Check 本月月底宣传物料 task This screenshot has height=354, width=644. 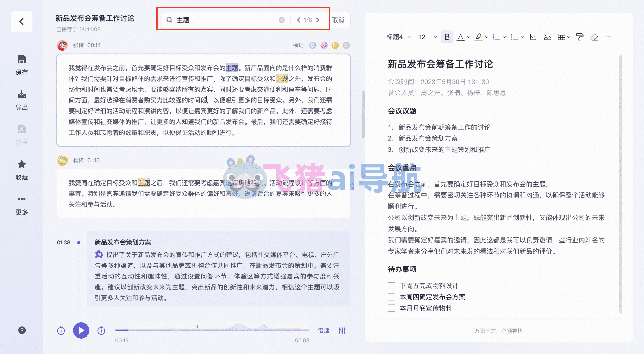pyautogui.click(x=392, y=308)
